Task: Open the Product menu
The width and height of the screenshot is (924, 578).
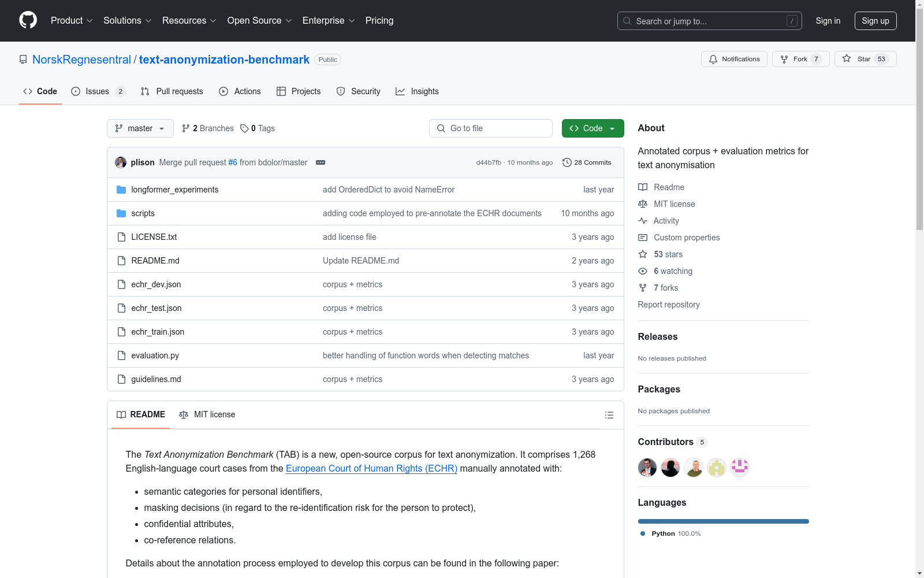Action: [x=72, y=21]
